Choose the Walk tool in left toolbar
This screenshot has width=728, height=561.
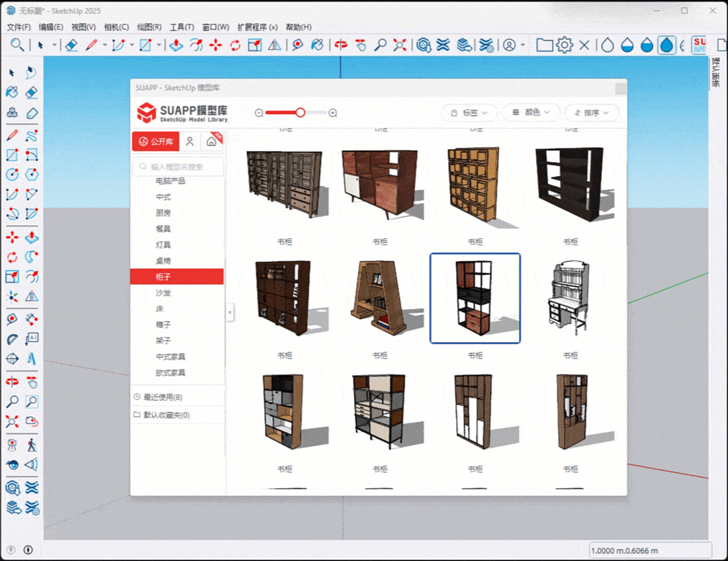[x=31, y=445]
